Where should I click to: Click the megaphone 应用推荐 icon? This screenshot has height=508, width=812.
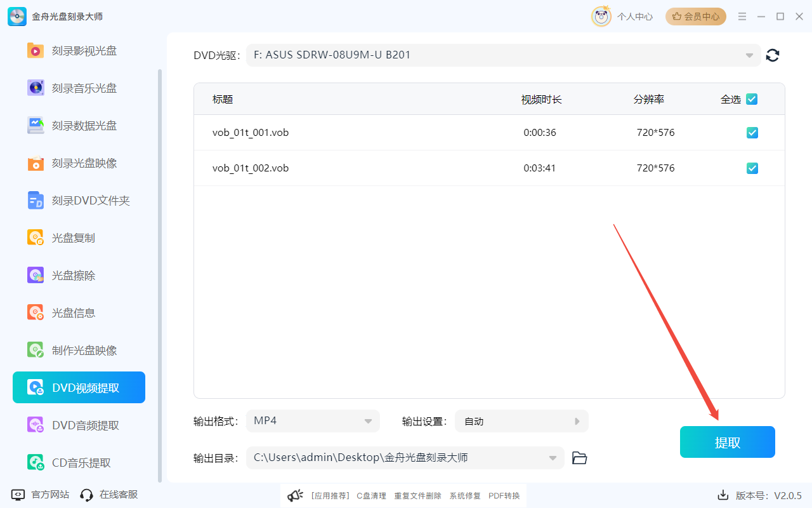click(x=295, y=495)
